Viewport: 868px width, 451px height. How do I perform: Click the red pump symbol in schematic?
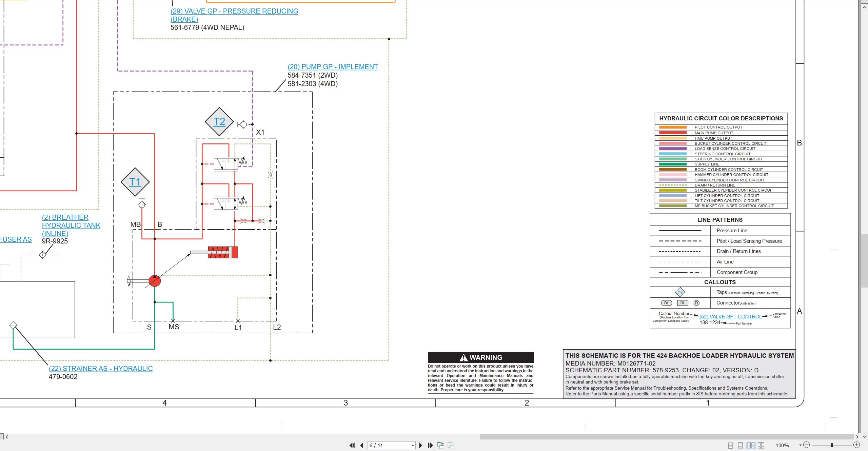(x=155, y=281)
